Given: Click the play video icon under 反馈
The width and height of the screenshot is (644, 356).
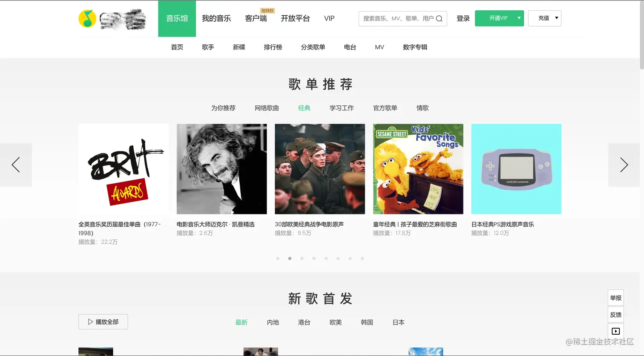Looking at the screenshot, I should click(x=615, y=331).
